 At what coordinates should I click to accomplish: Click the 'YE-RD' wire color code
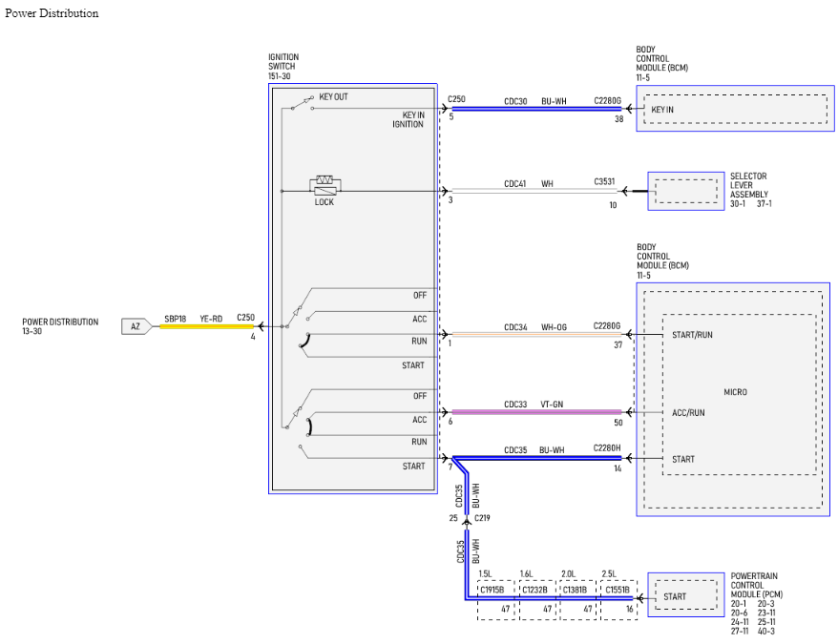pos(211,319)
